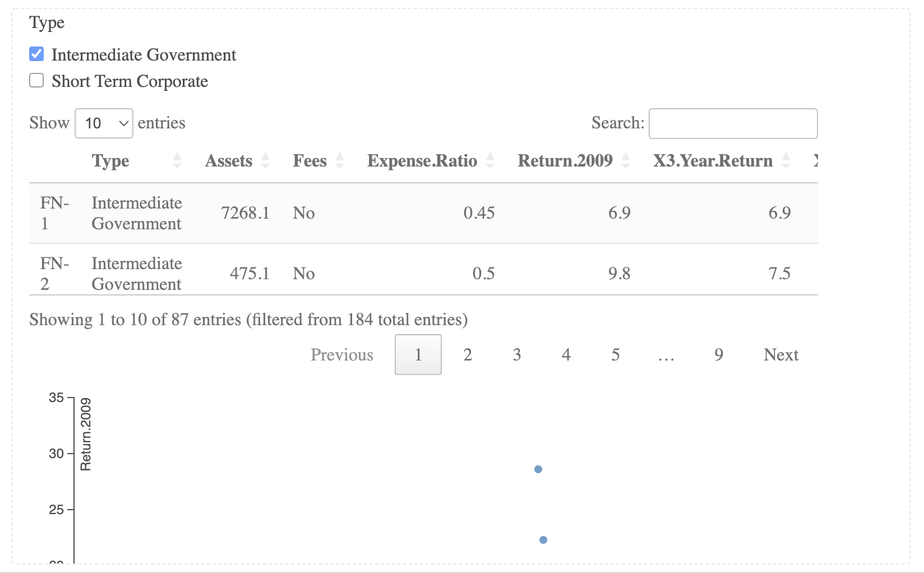Sort table by Assets column arrows
This screenshot has width=924, height=573.
tap(265, 161)
